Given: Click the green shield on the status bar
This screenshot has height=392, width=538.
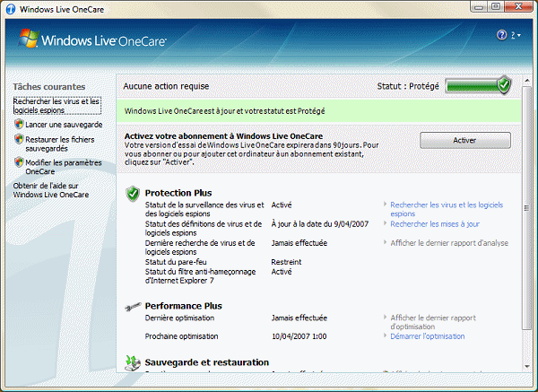Looking at the screenshot, I should (504, 85).
